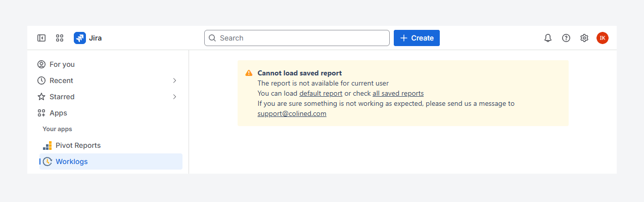Click the Your apps heading
Viewport: 644px width, 202px height.
(57, 129)
